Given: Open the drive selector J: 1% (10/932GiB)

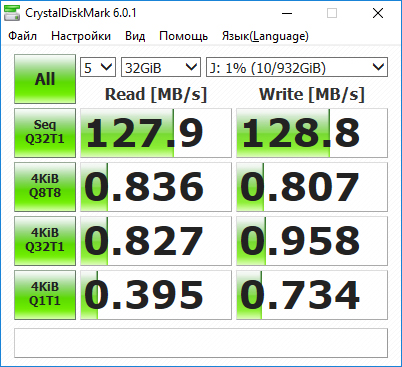Looking at the screenshot, I should pos(297,67).
